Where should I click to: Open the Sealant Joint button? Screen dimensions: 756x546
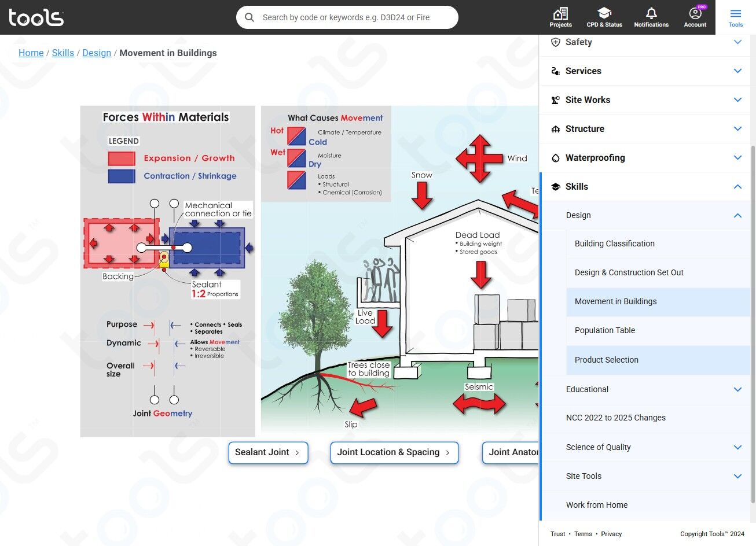(x=268, y=453)
